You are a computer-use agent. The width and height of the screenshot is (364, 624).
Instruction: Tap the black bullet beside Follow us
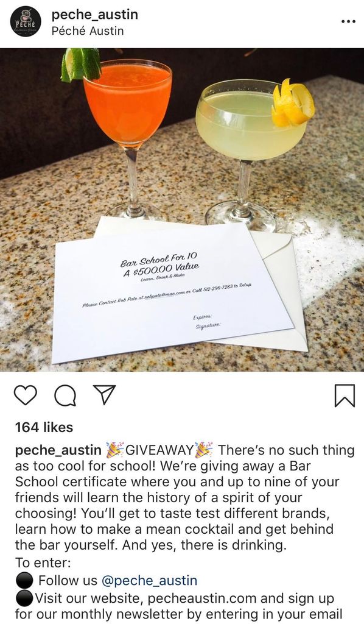point(24,581)
